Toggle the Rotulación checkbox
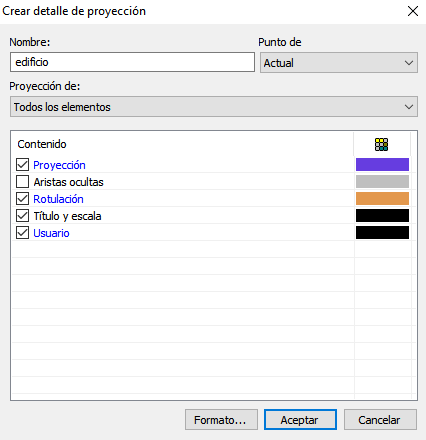426x440 pixels. (x=22, y=199)
